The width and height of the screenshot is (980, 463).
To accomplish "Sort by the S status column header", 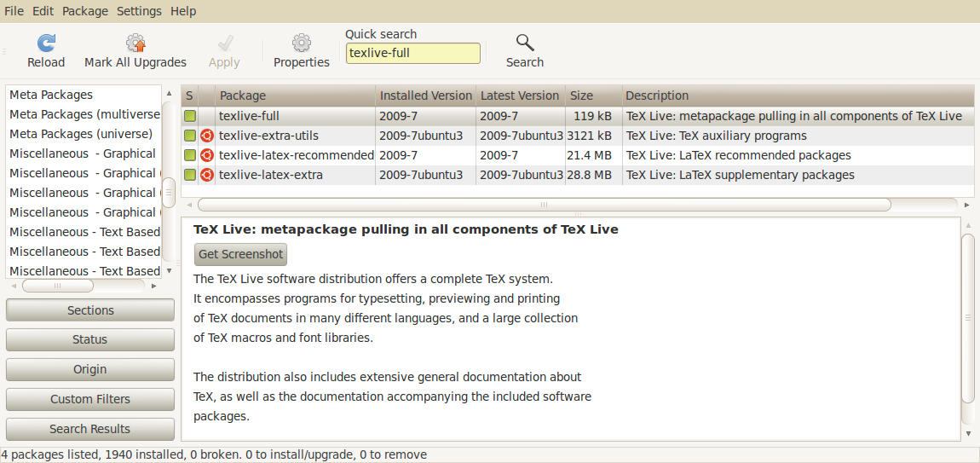I will 190,95.
